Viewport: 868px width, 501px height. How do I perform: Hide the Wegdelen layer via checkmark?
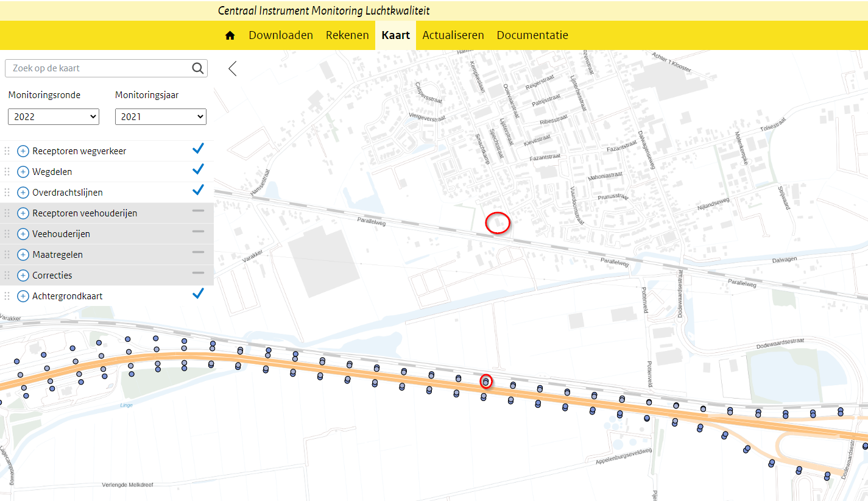[x=198, y=170]
